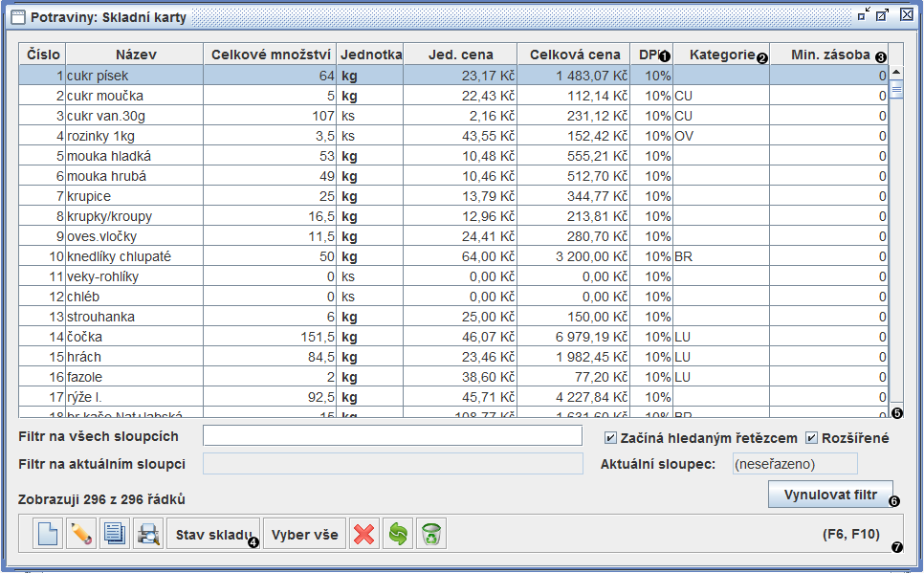Click the new record page icon
Viewport: 924px width, 573px height.
47,534
